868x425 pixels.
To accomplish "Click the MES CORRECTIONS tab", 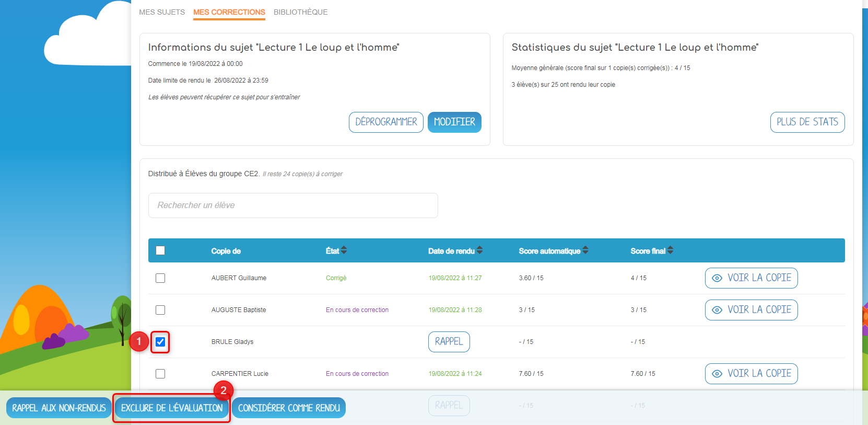I will [229, 12].
